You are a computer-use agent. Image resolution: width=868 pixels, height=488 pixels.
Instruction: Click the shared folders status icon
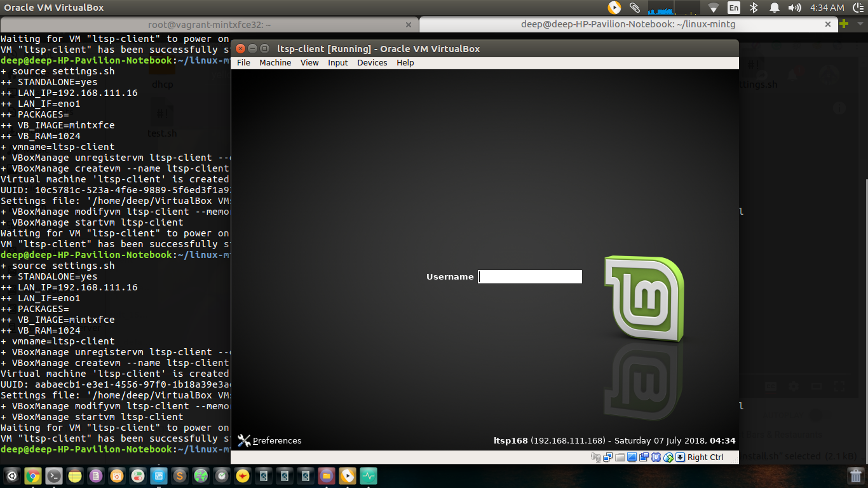pyautogui.click(x=620, y=457)
